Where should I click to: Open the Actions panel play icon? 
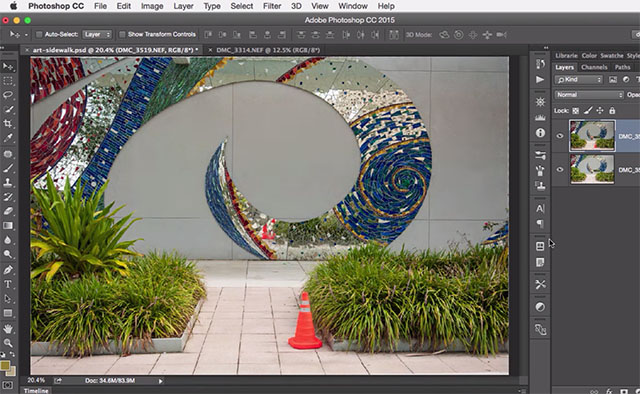(540, 79)
